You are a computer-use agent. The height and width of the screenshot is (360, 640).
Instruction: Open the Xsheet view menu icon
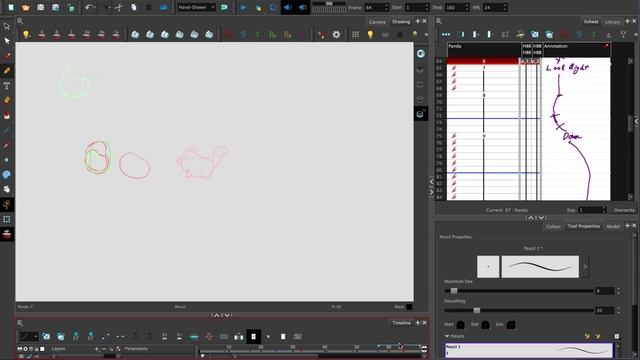[x=439, y=21]
